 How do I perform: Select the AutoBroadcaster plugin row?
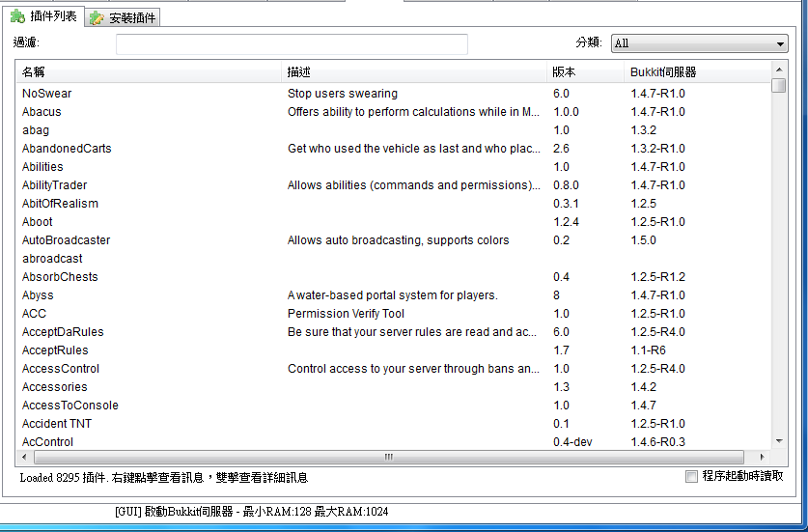[66, 240]
